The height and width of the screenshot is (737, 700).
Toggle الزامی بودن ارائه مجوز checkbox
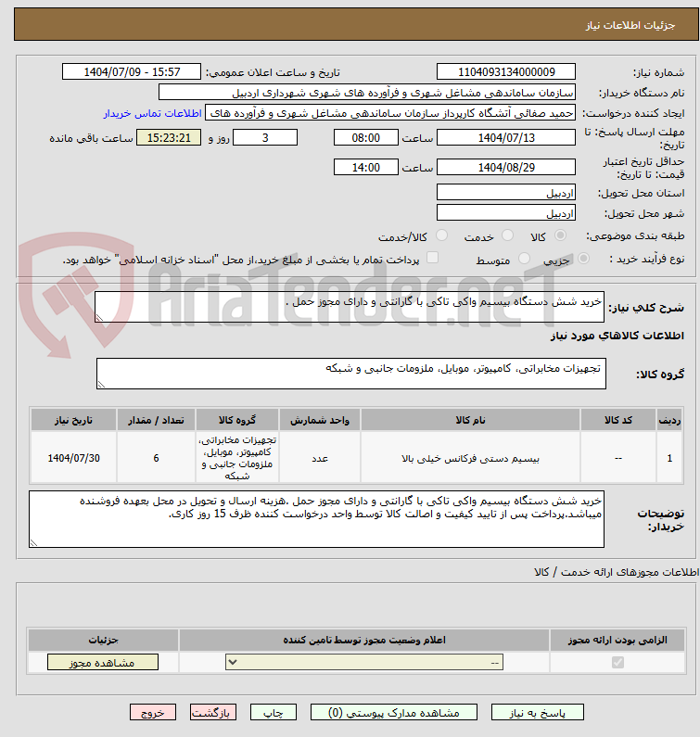(x=617, y=662)
